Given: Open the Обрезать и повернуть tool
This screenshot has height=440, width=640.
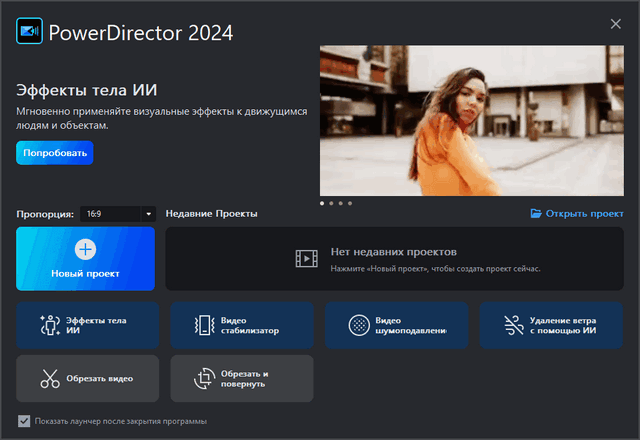Looking at the screenshot, I should click(241, 378).
